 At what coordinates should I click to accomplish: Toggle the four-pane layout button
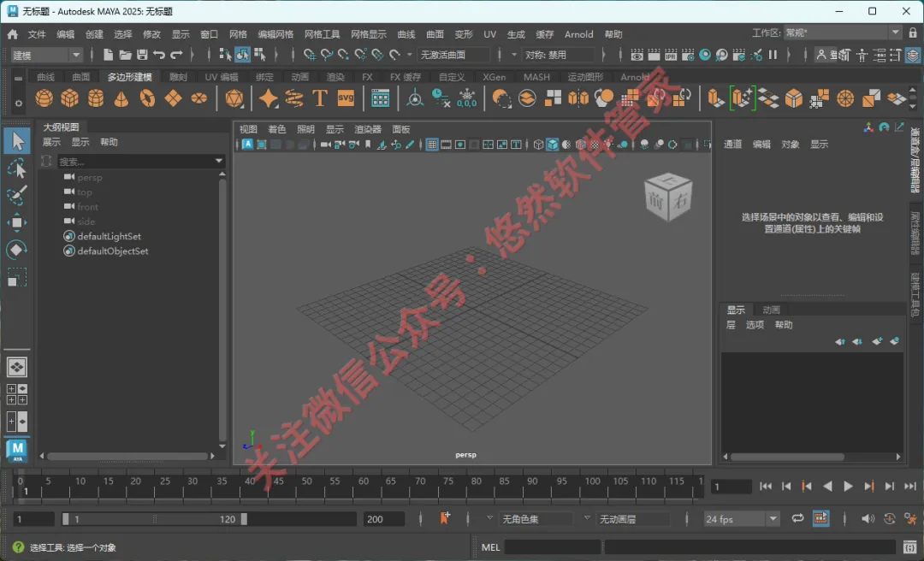tap(16, 394)
